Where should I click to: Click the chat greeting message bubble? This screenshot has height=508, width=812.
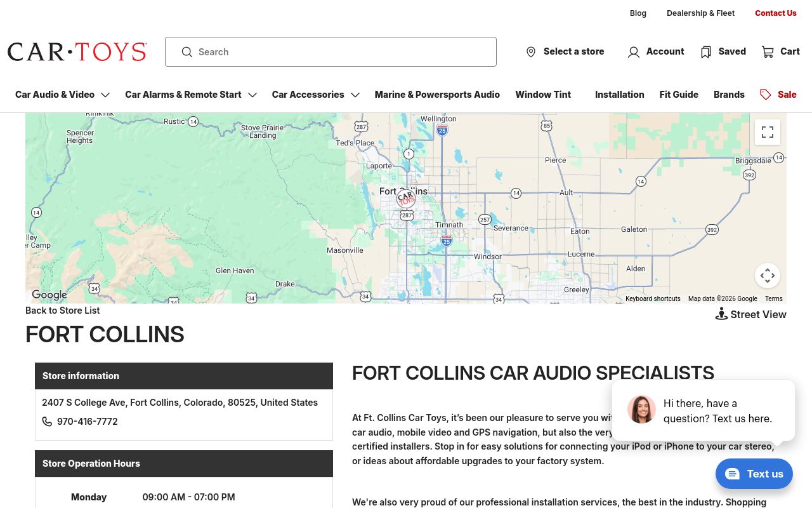click(x=704, y=410)
